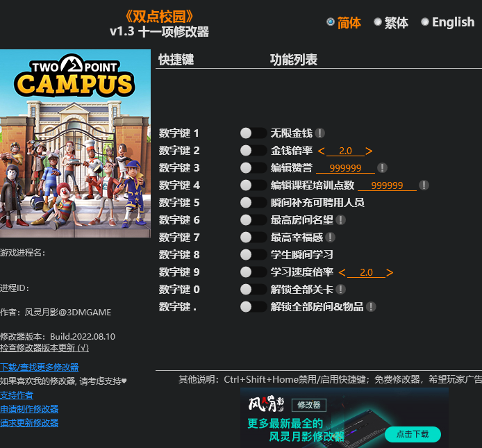Click the Two Point Campus cover image
The height and width of the screenshot is (448, 482).
pyautogui.click(x=75, y=143)
